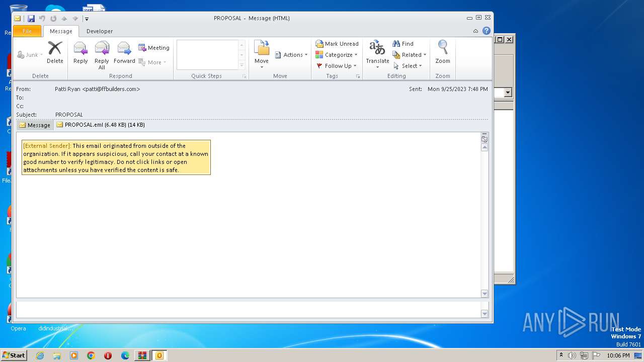Open the volume speaker tray icon

click(x=572, y=355)
